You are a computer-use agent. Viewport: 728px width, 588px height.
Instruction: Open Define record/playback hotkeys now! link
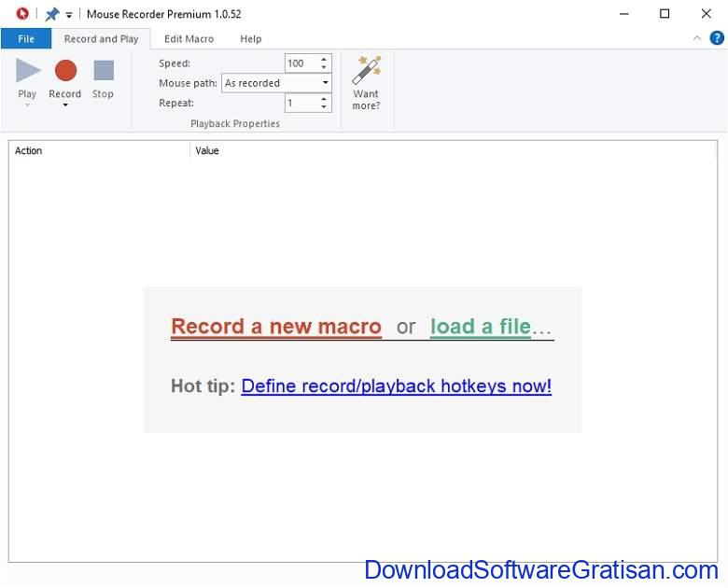pyautogui.click(x=397, y=386)
